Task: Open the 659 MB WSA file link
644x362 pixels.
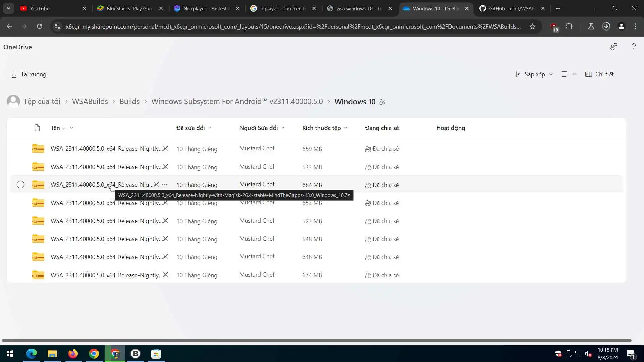Action: (106, 149)
